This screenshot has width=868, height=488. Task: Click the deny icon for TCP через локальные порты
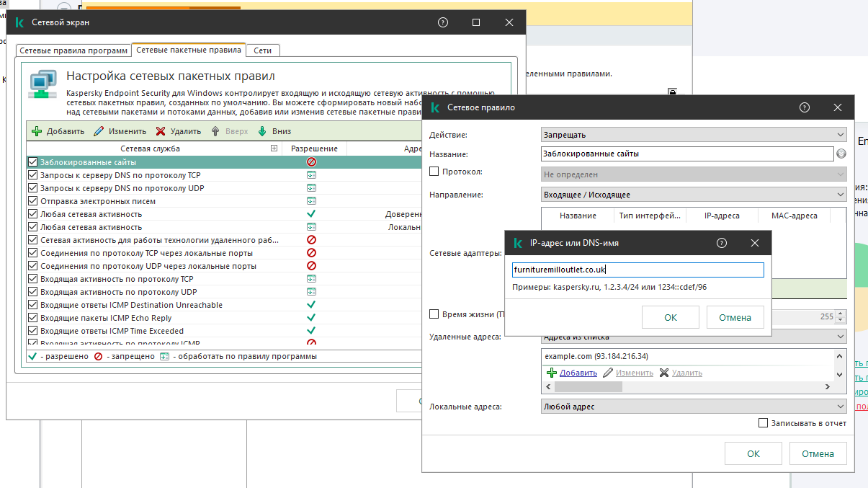(x=311, y=253)
